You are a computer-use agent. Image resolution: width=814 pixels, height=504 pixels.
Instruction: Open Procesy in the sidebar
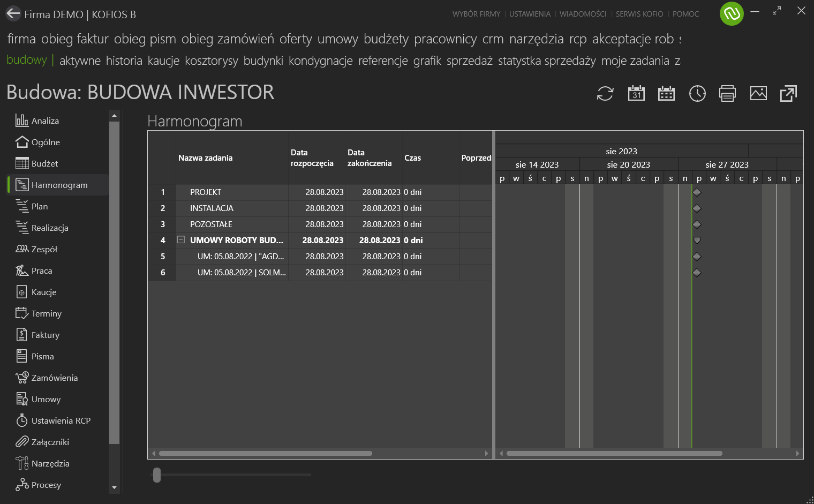click(x=57, y=485)
